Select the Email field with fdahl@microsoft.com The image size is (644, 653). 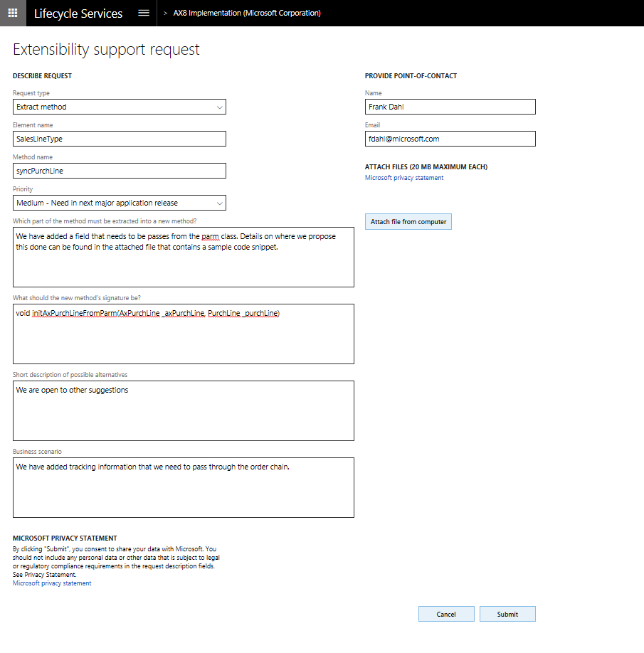450,138
